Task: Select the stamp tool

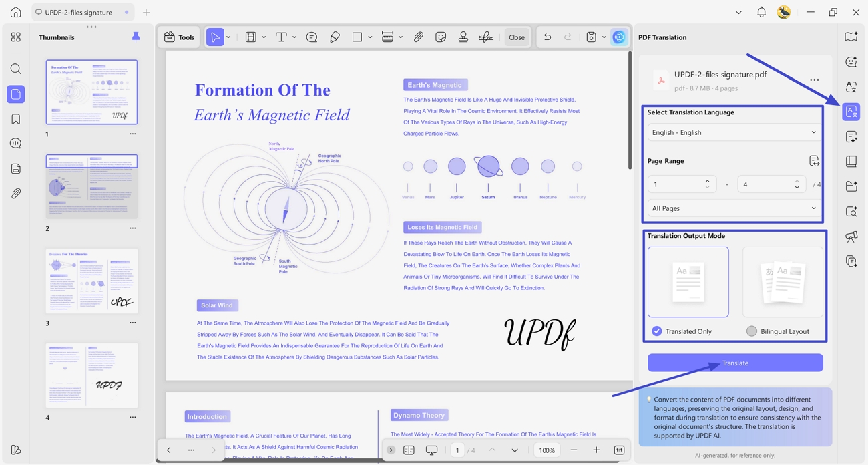Action: 463,37
